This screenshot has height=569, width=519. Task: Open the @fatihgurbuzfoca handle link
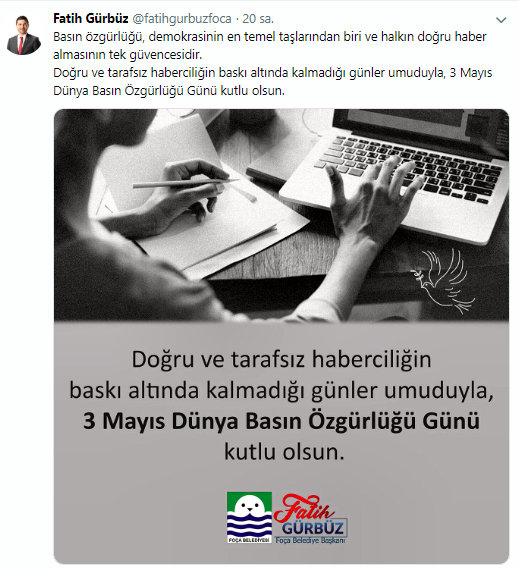[x=181, y=19]
